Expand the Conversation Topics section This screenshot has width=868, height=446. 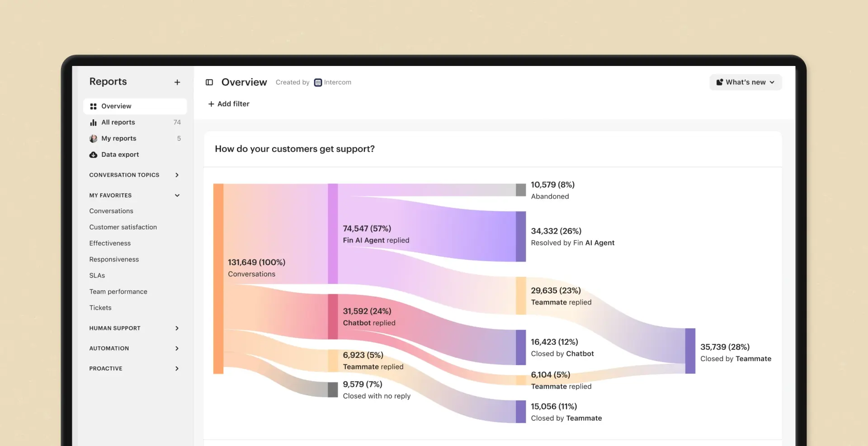177,175
